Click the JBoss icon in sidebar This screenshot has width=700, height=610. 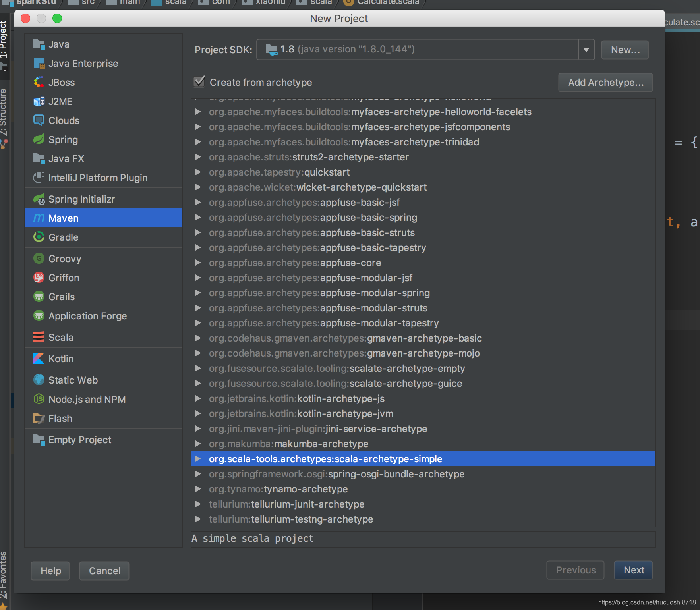[x=39, y=83]
